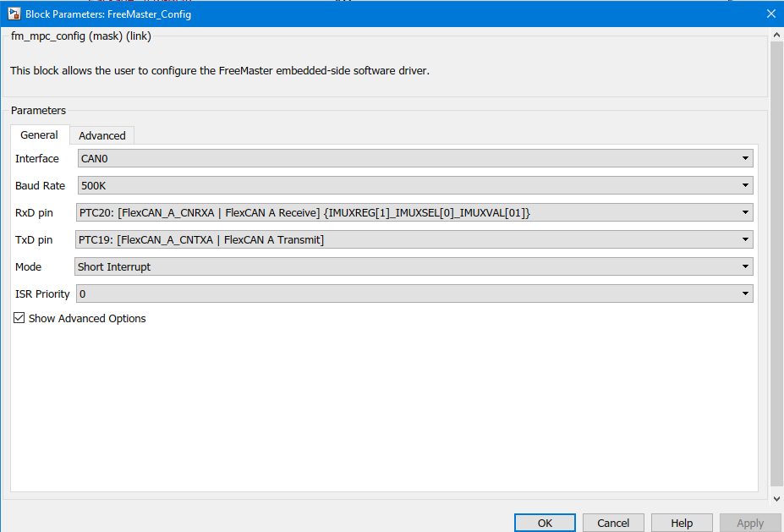This screenshot has height=532, width=784.
Task: Cancel the block parameters dialog
Action: tap(612, 522)
